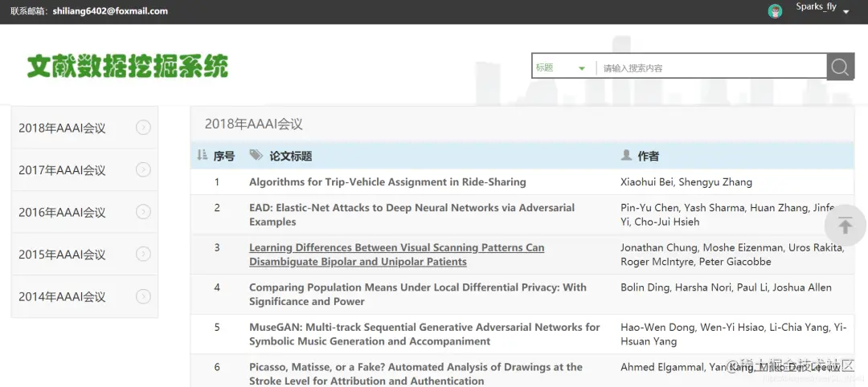This screenshot has width=868, height=387.
Task: Focus the 请输入搜索内容 search field
Action: pyautogui.click(x=712, y=68)
